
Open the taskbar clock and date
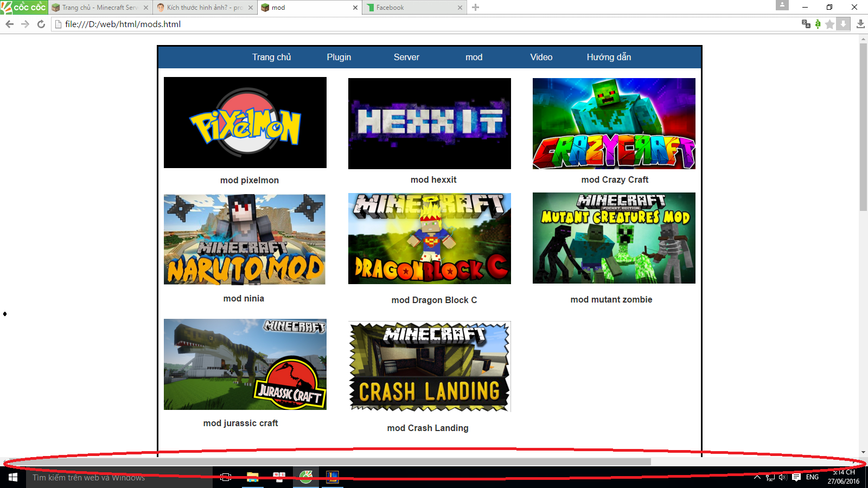844,477
